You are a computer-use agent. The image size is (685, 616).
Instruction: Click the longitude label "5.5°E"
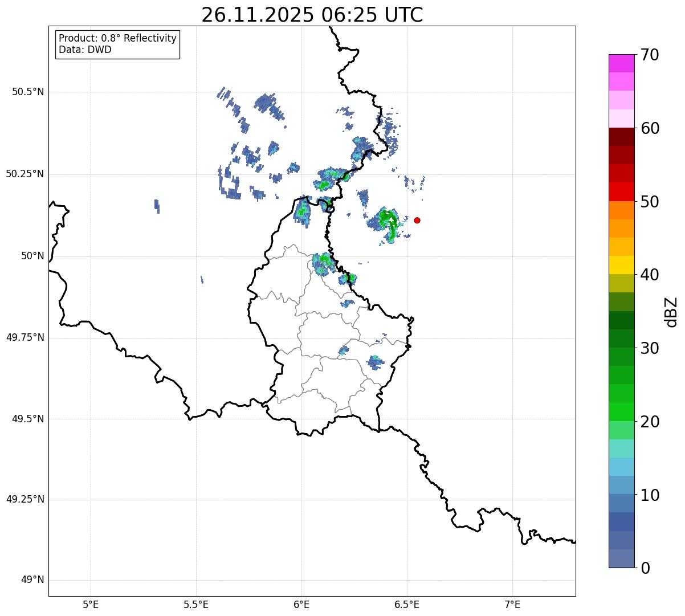196,604
